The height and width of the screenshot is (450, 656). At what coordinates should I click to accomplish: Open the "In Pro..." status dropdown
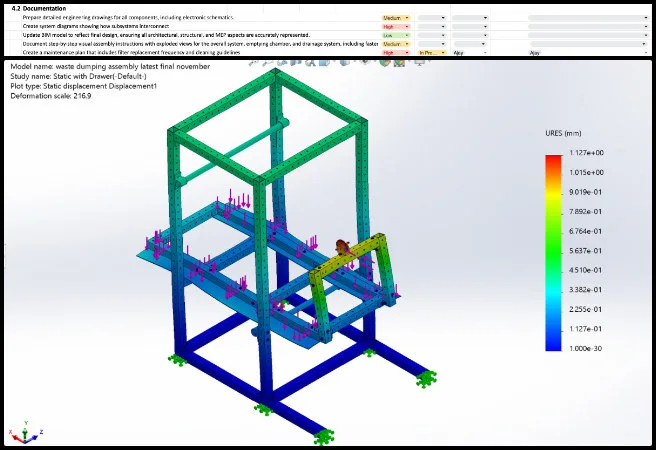pyautogui.click(x=432, y=52)
